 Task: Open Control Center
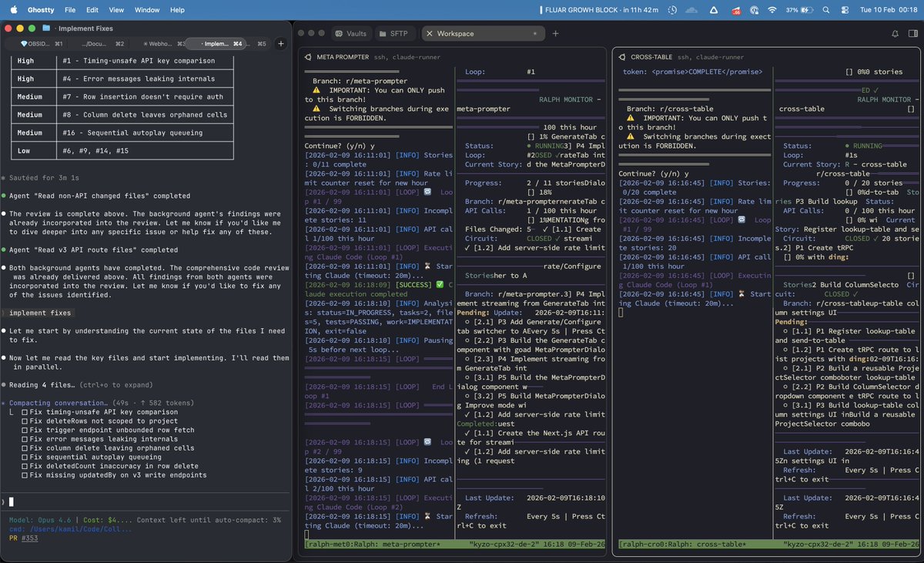coord(844,10)
